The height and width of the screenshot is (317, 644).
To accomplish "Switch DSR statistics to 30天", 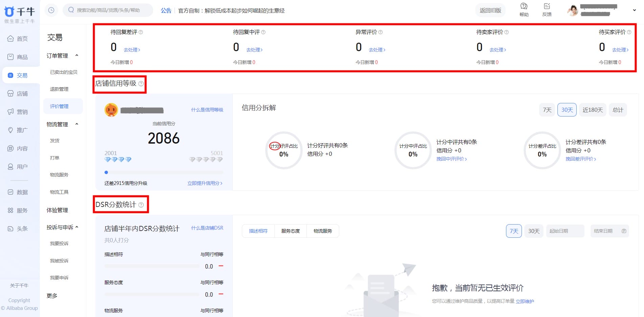I will (x=533, y=231).
